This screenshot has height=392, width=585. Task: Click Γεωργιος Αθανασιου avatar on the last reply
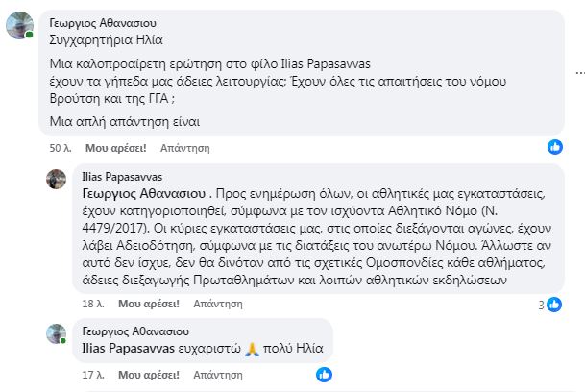pos(58,335)
